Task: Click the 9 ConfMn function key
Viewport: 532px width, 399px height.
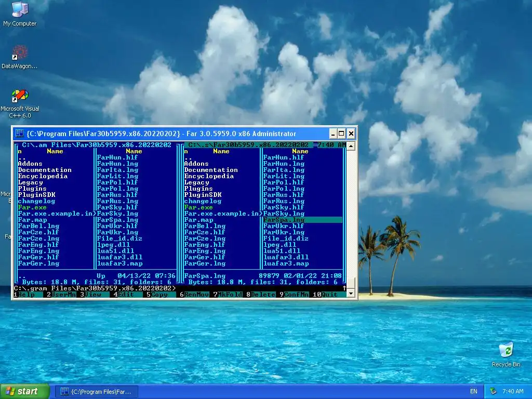Action: [294, 295]
